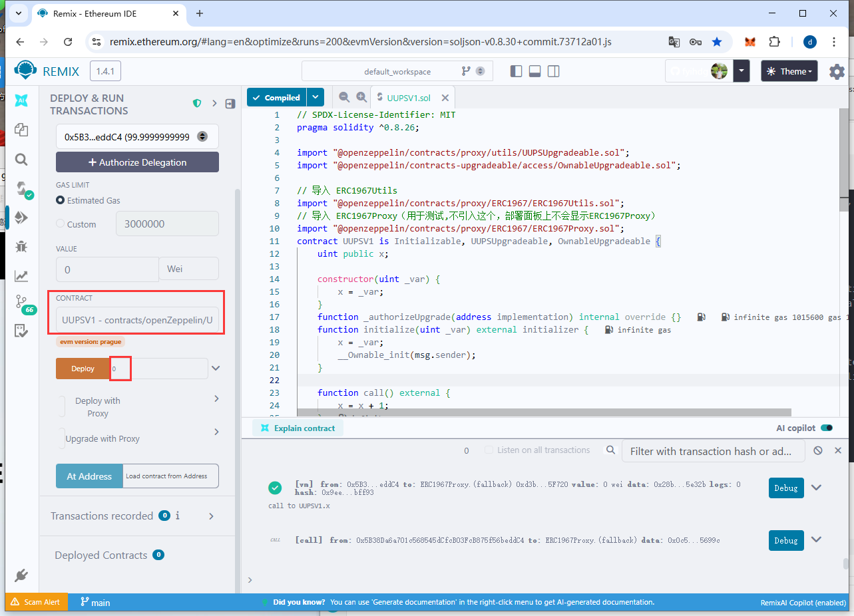Expand the ERC1967Proxy call log entry
Screen dimensions: 854x616
816,539
